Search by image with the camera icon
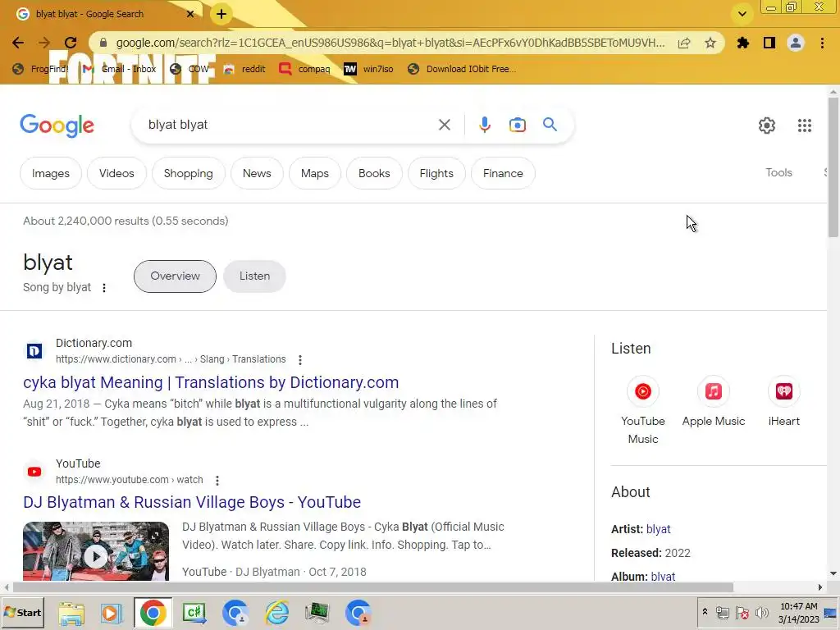 point(518,125)
